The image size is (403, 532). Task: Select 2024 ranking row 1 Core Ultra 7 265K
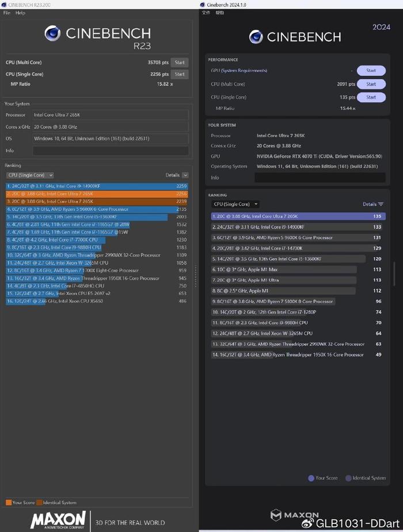tap(298, 216)
